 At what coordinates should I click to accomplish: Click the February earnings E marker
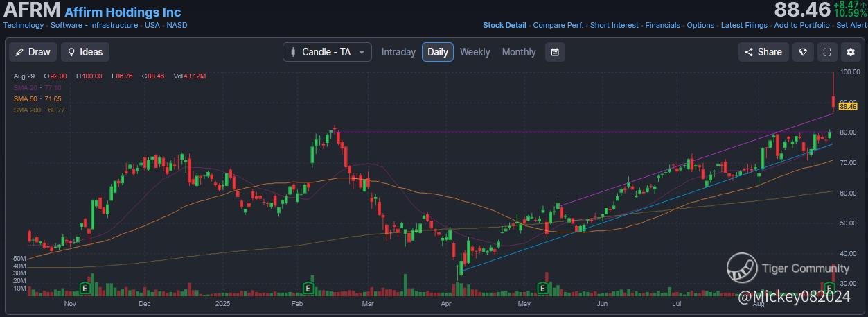click(x=308, y=286)
